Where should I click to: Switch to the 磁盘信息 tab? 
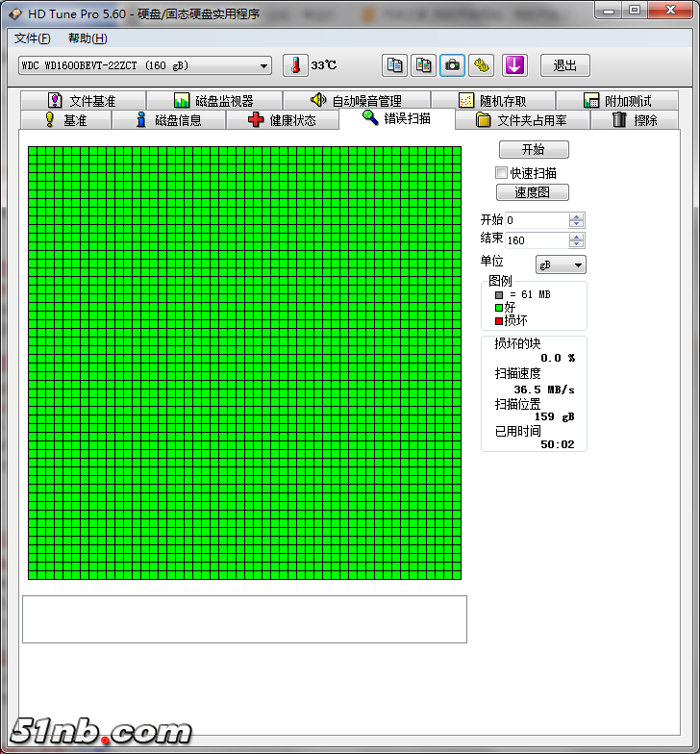pyautogui.click(x=169, y=120)
